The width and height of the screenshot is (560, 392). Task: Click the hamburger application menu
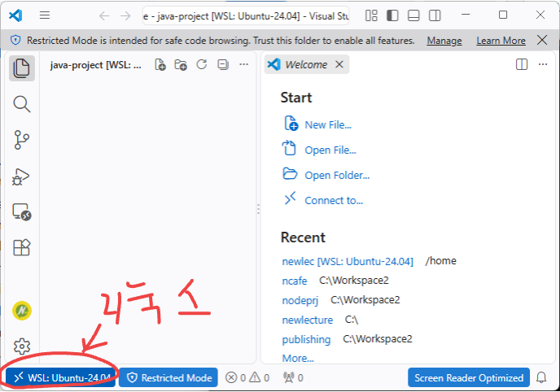tap(45, 15)
